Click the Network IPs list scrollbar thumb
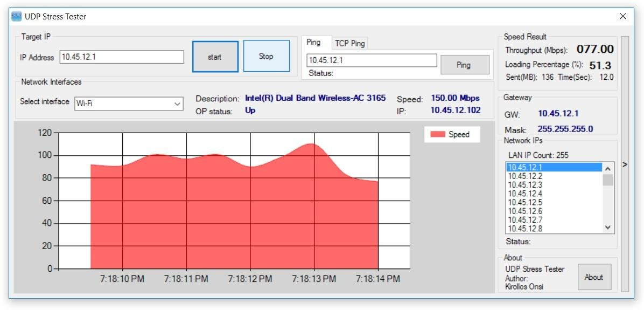Screen dimensions: 644x310 click(608, 180)
